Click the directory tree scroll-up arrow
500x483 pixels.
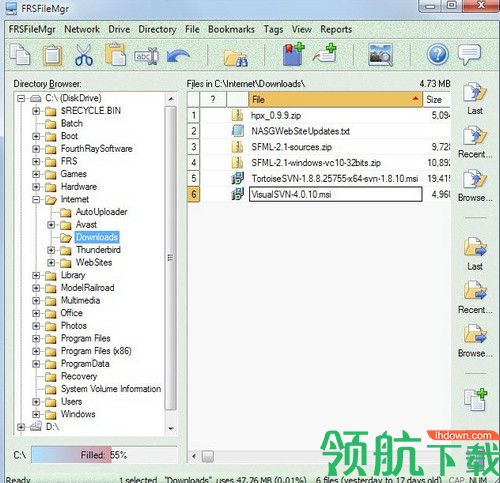(x=171, y=99)
